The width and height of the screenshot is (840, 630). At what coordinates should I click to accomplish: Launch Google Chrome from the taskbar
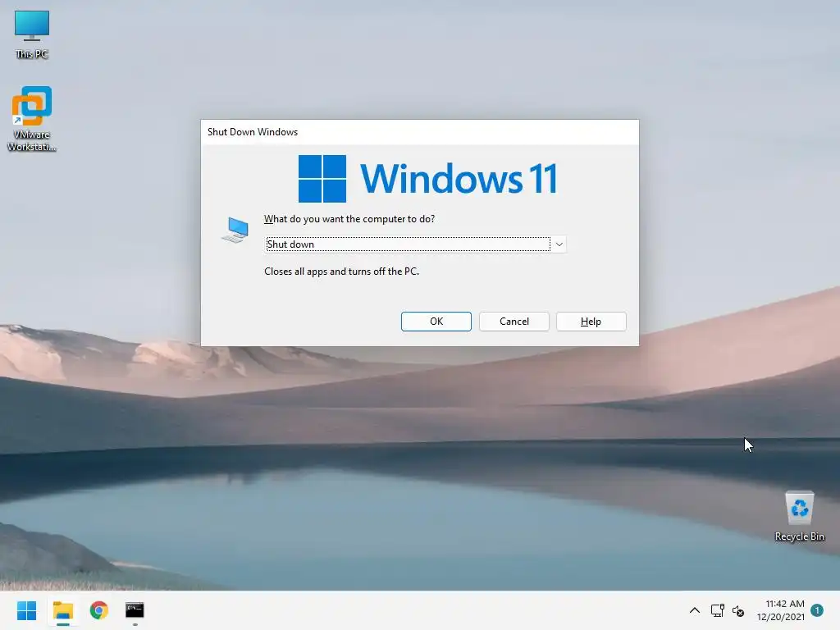(x=98, y=610)
